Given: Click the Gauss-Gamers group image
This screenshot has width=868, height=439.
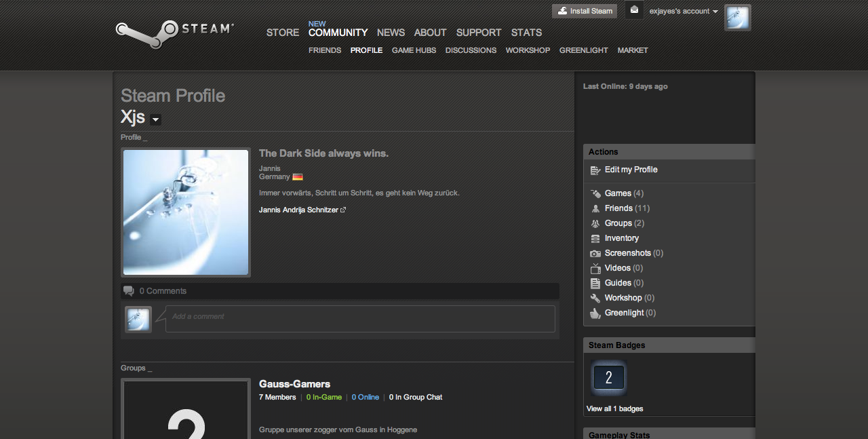Looking at the screenshot, I should (186, 408).
